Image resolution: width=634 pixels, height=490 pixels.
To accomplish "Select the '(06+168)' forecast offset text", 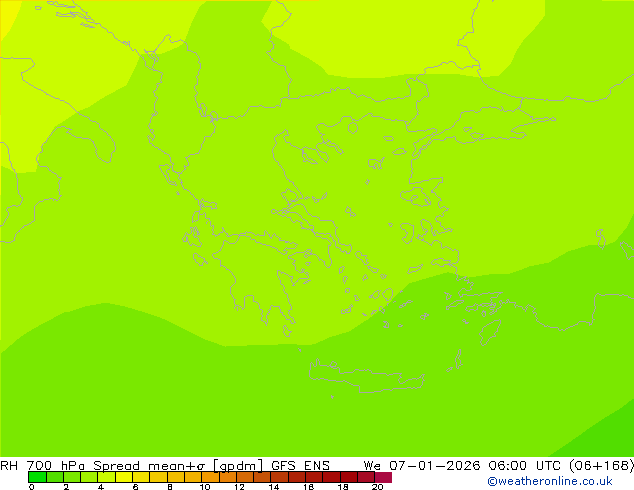I will click(601, 466).
